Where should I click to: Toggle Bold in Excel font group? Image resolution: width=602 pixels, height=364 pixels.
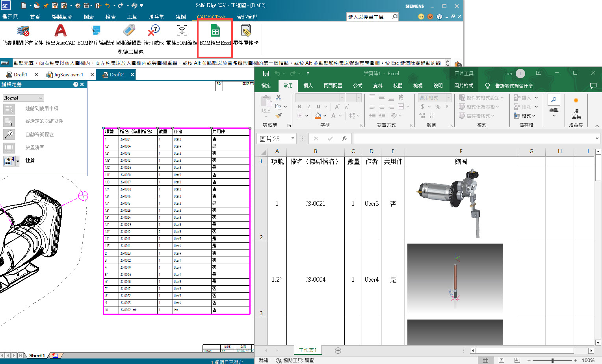[x=299, y=107]
